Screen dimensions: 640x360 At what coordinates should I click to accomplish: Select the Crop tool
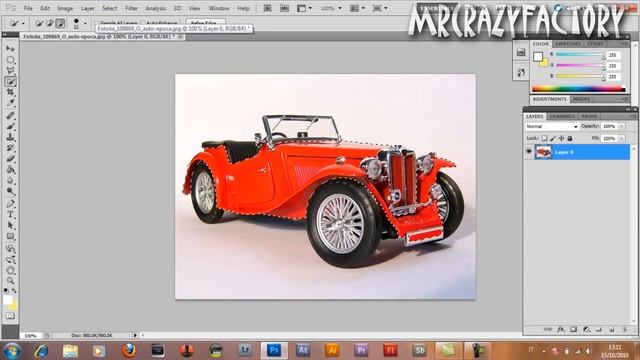click(x=10, y=92)
